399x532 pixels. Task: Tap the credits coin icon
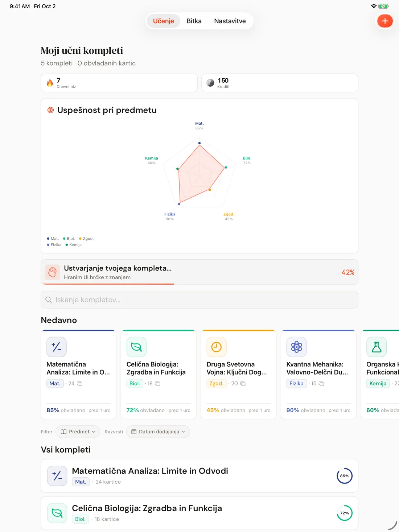(210, 83)
